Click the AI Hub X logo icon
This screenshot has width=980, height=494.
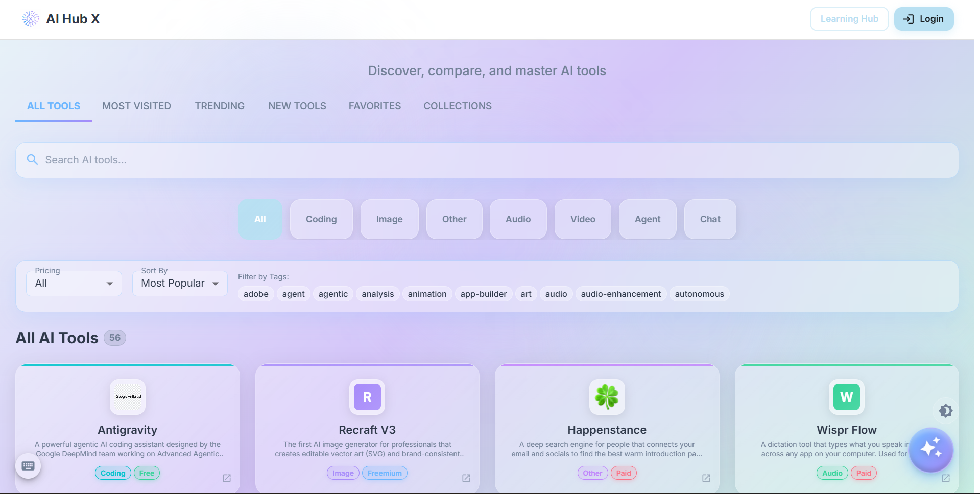tap(31, 18)
